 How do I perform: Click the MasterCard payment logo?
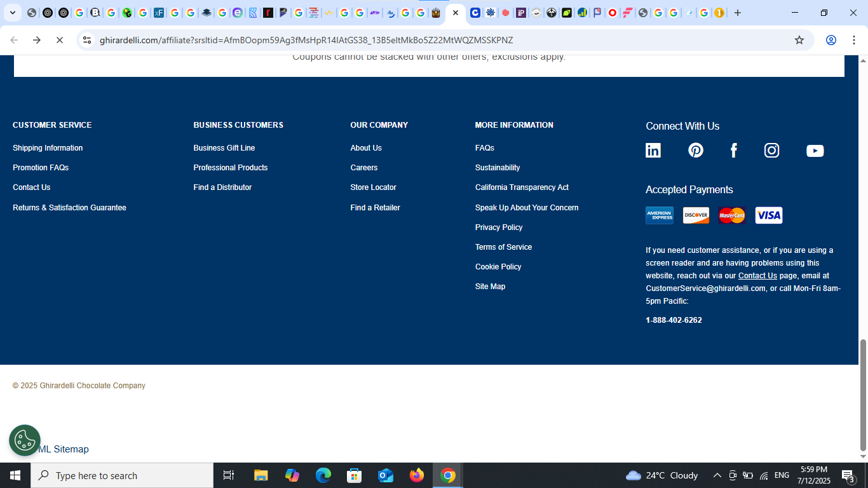coord(732,215)
